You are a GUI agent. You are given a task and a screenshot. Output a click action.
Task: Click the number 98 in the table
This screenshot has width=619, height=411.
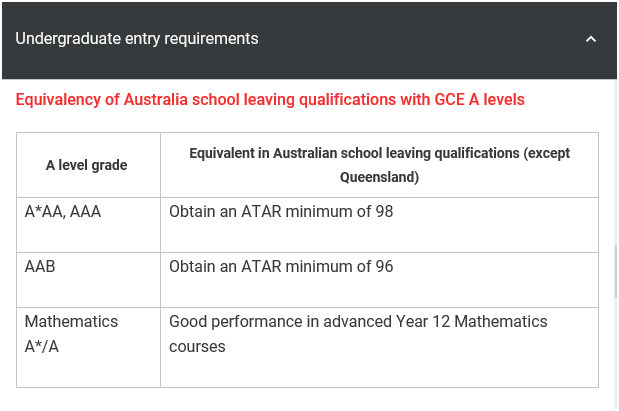click(384, 212)
